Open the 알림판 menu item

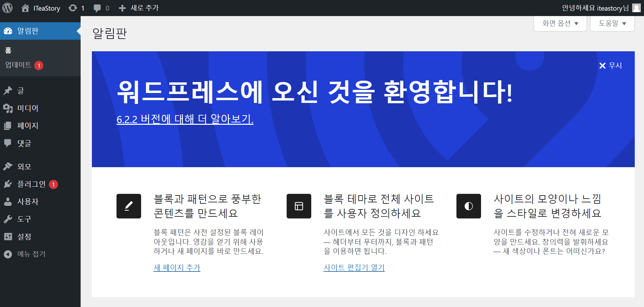pos(40,31)
